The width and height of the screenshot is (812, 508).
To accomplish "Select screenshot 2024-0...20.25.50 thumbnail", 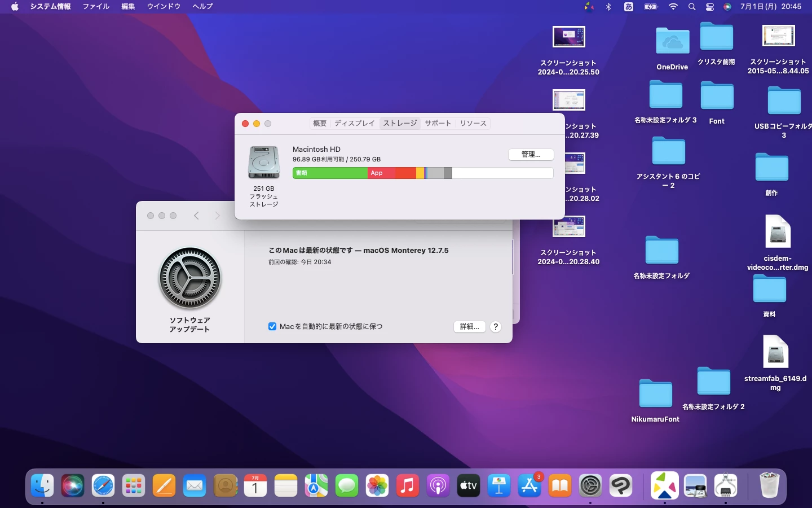I will tap(568, 37).
